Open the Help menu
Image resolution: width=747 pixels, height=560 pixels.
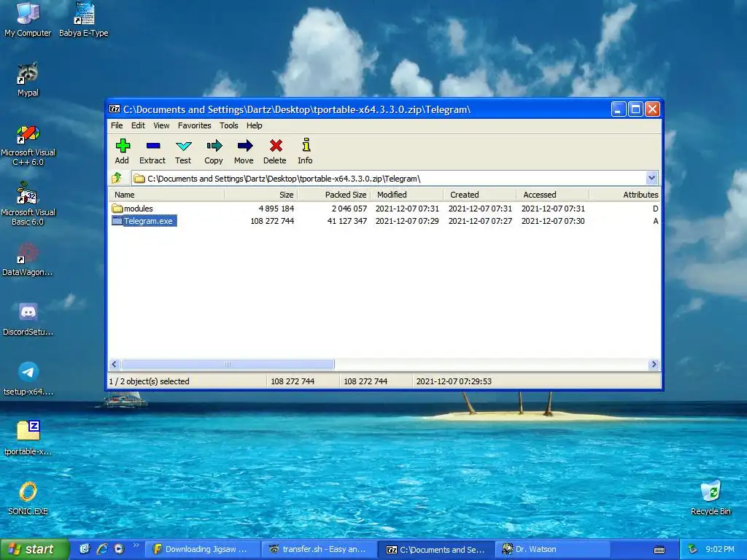254,125
